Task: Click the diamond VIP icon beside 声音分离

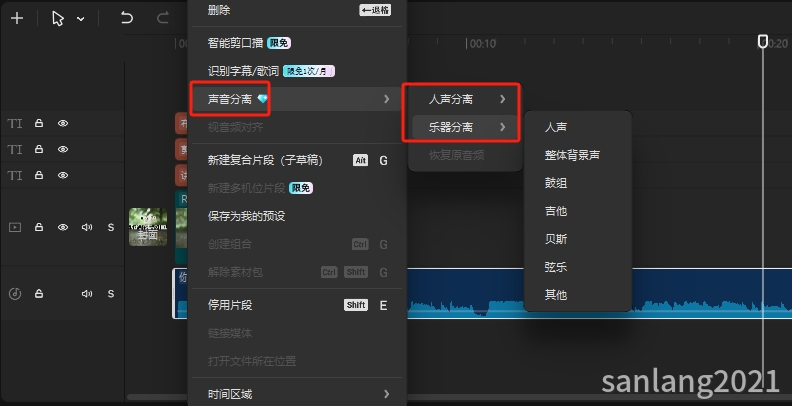Action: 263,99
